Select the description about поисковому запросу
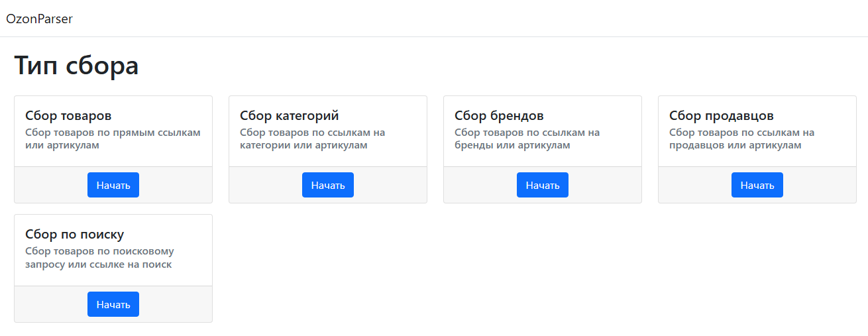The height and width of the screenshot is (336, 868). (99, 258)
